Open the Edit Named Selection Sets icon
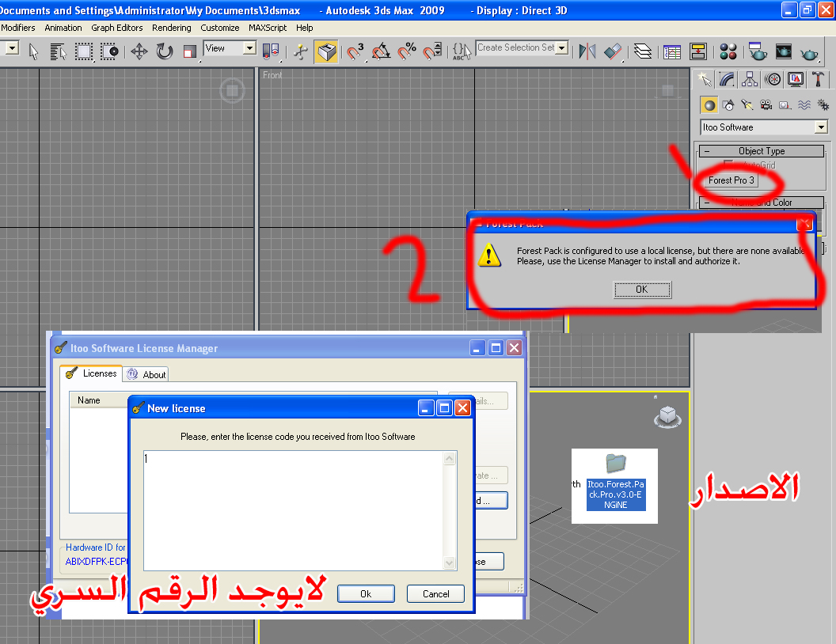Screen dimensions: 836x644 tap(462, 51)
